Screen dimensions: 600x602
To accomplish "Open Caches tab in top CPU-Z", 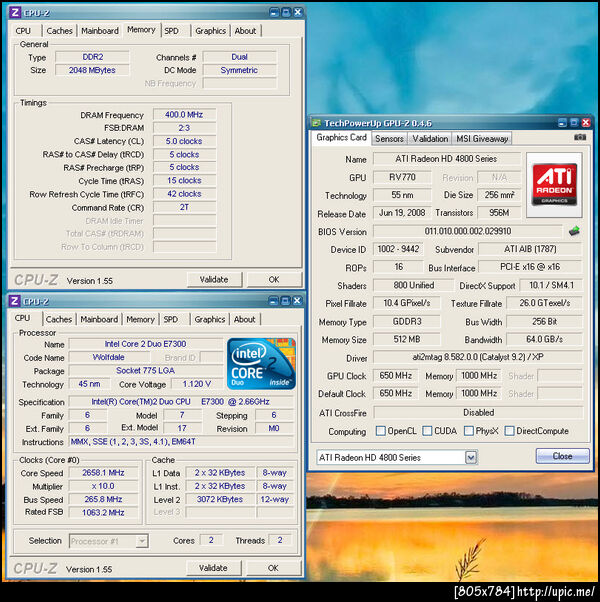I will pos(59,31).
